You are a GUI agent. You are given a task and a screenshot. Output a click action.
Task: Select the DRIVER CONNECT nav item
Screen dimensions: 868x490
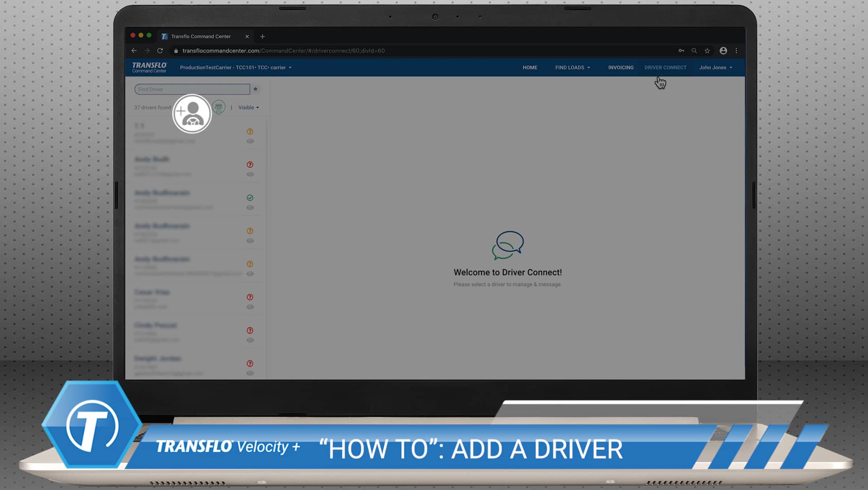point(665,68)
